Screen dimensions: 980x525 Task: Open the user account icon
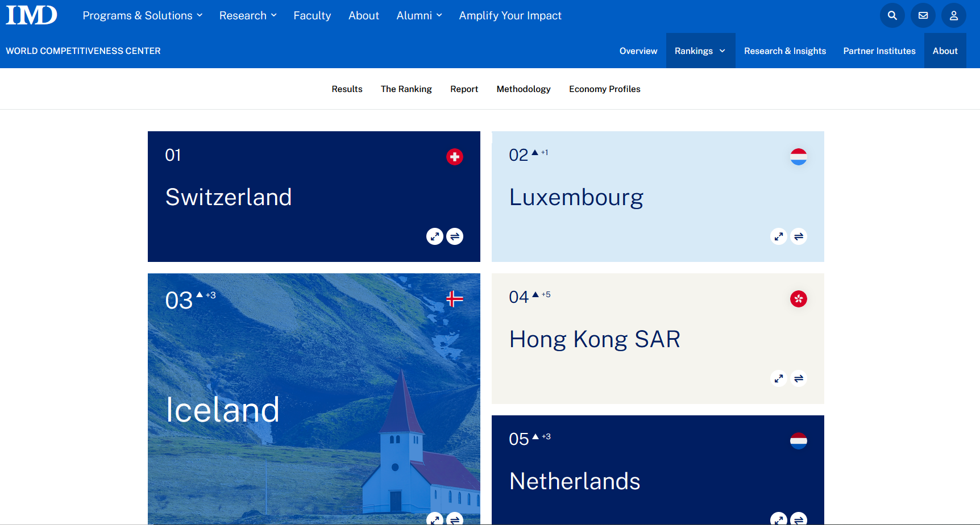(x=954, y=15)
